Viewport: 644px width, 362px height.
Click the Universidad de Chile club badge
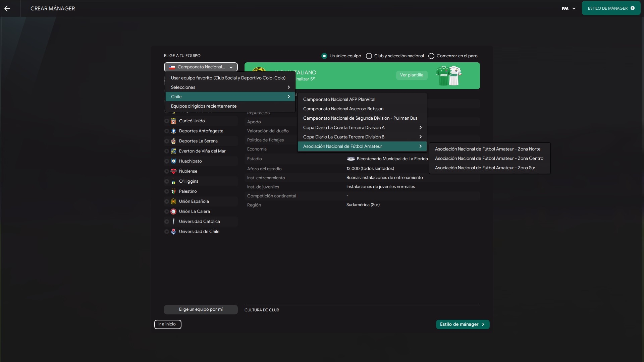(x=173, y=232)
